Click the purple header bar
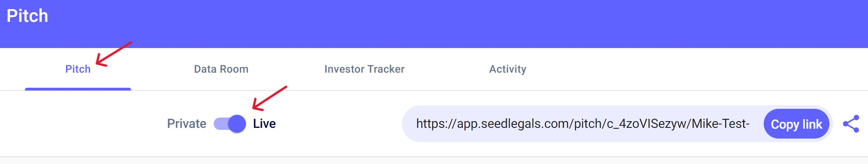 tap(438, 24)
